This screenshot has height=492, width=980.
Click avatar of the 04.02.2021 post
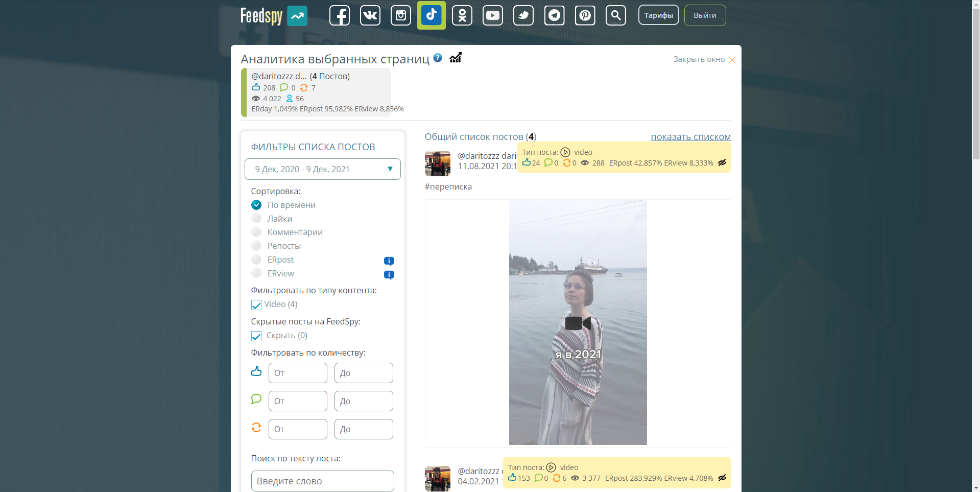click(x=438, y=479)
